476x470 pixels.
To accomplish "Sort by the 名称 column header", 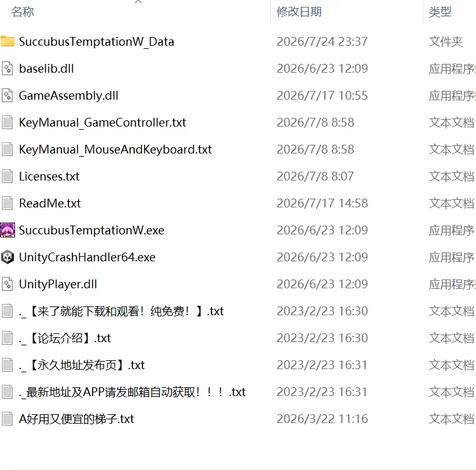I will (x=23, y=12).
